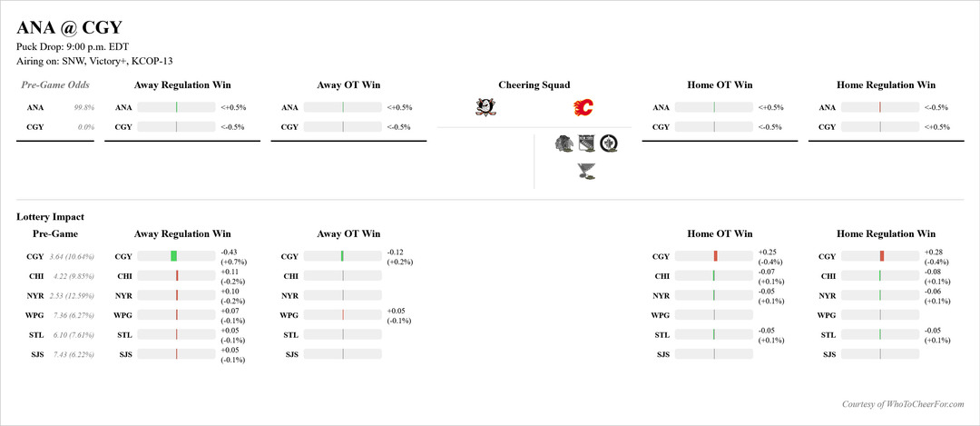
Task: Click CGY's red bar under lottery Home Regulation Win
Action: (x=881, y=256)
